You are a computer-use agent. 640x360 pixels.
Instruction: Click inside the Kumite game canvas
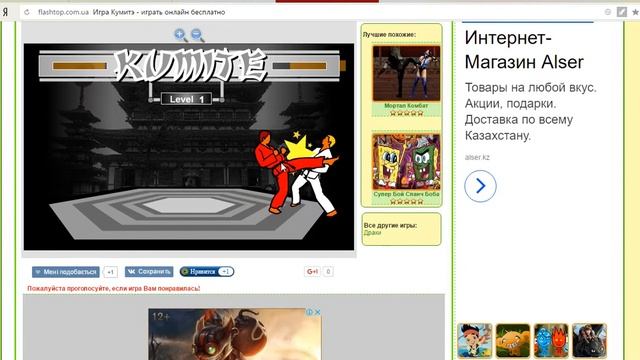pyautogui.click(x=189, y=147)
